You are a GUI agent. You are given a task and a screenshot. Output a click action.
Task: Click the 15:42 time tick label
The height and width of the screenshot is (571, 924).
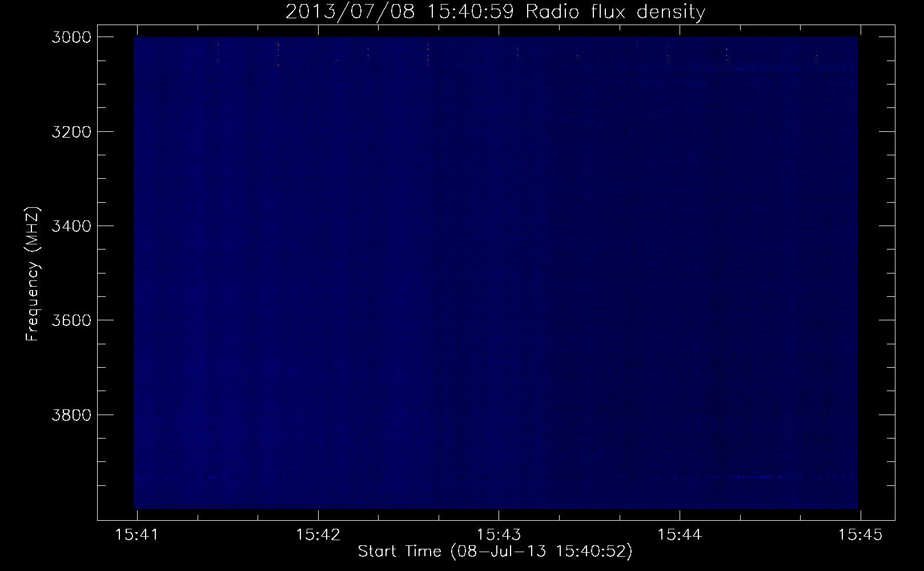pyautogui.click(x=318, y=535)
